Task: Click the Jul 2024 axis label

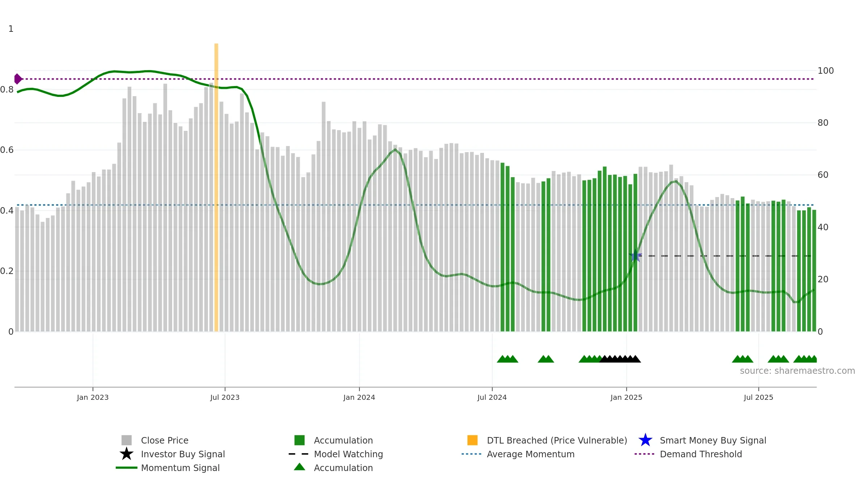Action: point(492,398)
